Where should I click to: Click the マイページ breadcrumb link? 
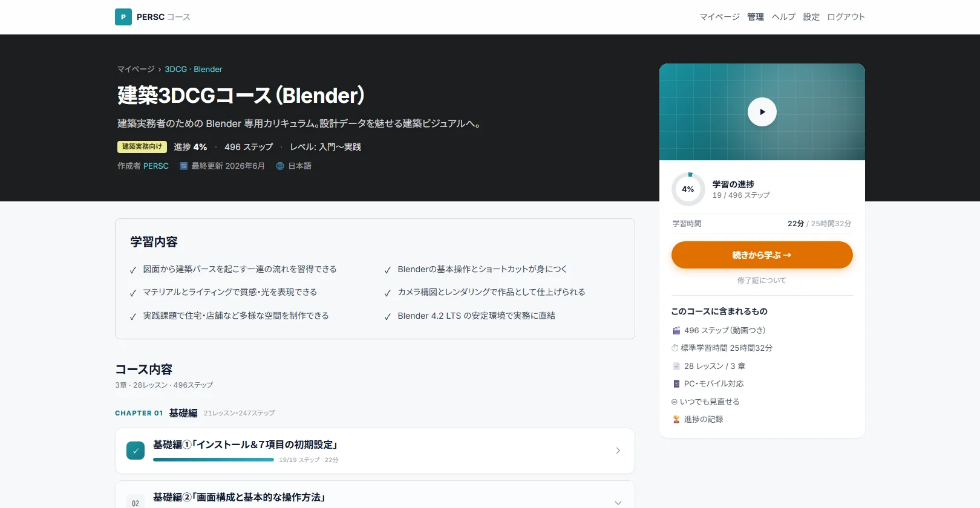pyautogui.click(x=136, y=70)
